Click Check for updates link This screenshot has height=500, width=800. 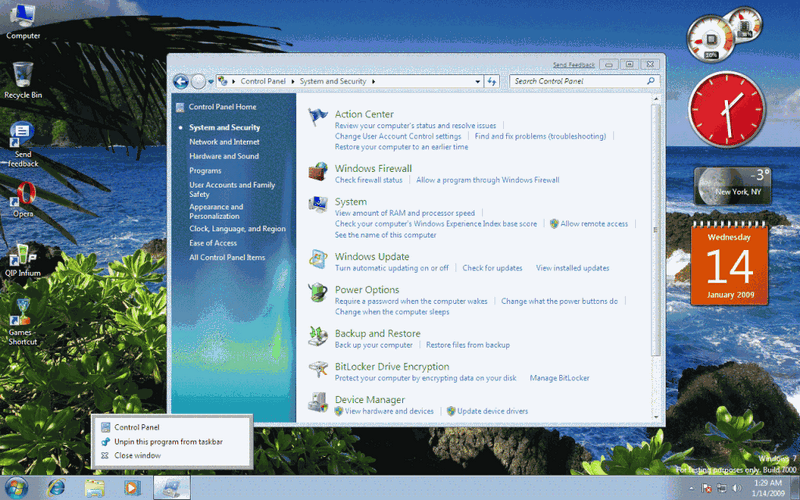492,268
